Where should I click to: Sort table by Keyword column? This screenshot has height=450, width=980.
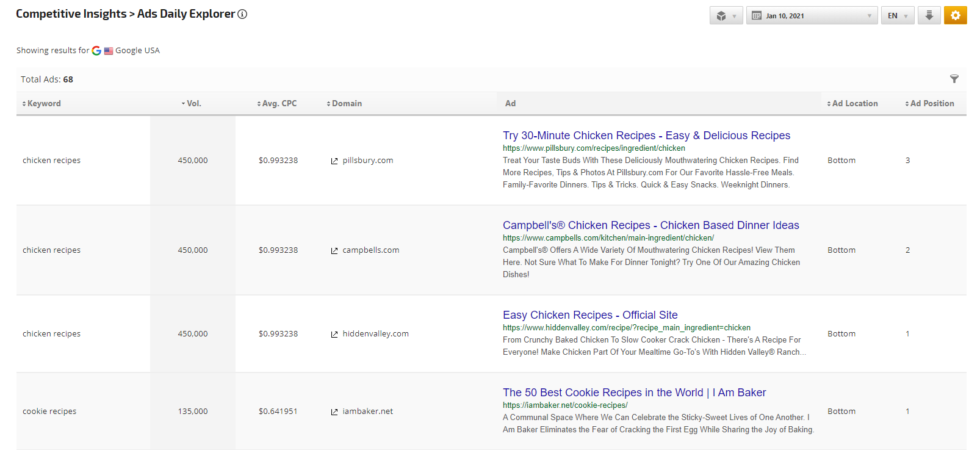tap(42, 104)
